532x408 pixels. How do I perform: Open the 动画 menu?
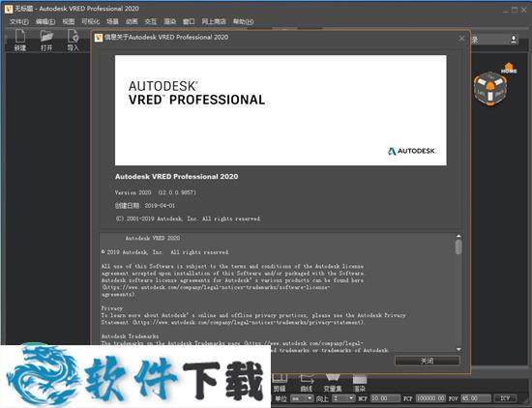[x=132, y=21]
